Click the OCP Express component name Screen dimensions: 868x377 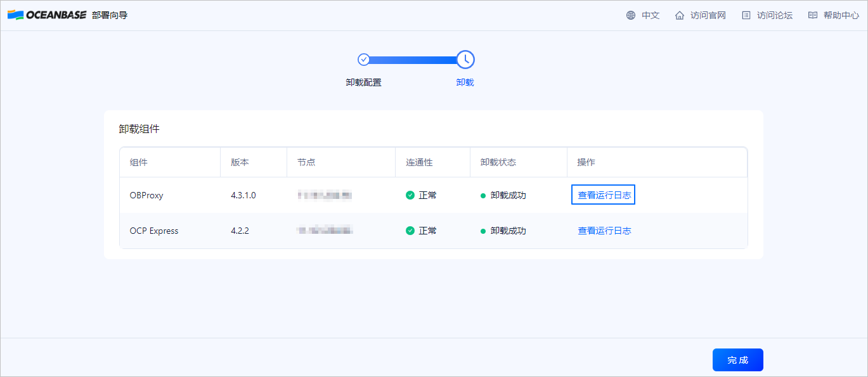pos(154,231)
